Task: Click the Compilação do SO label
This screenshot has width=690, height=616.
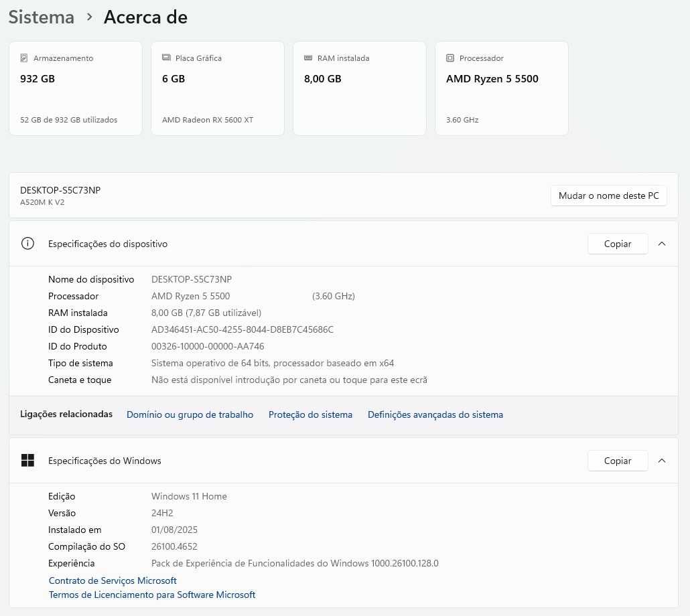Action: [86, 546]
